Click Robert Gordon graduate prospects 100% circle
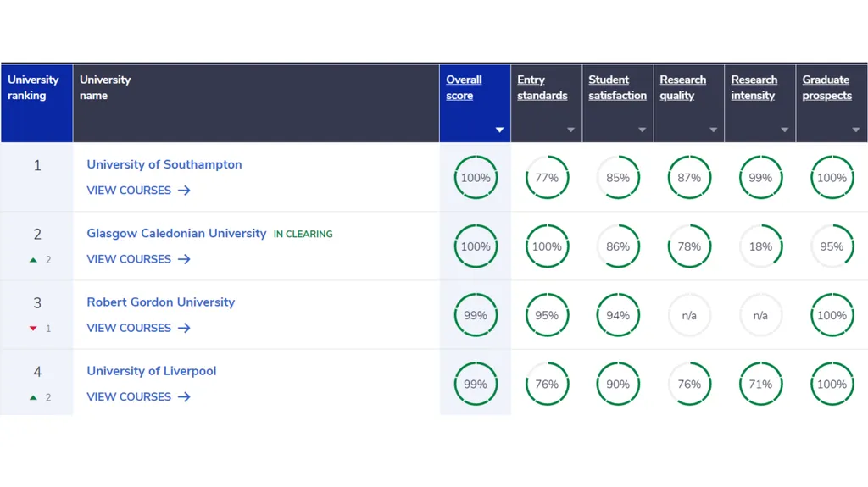Screen dimensions: 868x487 point(832,315)
